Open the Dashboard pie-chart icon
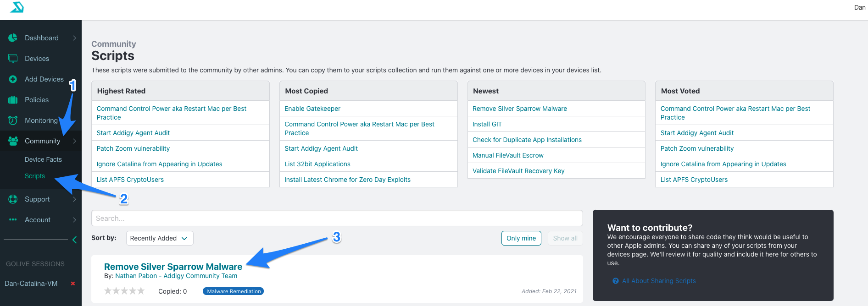The width and height of the screenshot is (868, 306). [13, 38]
